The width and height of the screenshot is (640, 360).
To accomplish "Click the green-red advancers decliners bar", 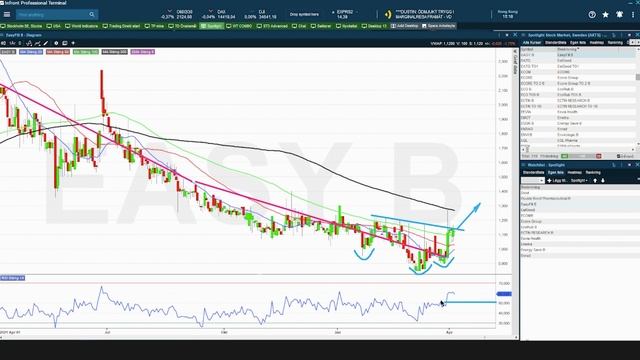I will [581, 156].
